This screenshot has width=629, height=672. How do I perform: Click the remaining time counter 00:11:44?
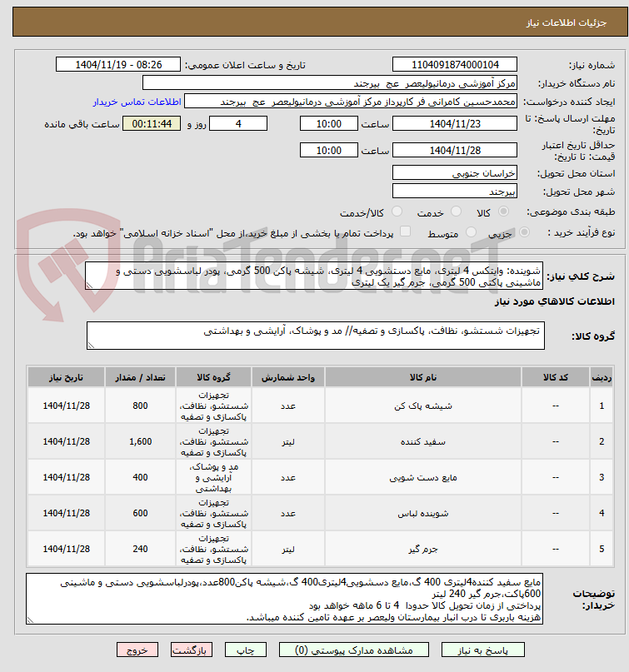point(152,124)
